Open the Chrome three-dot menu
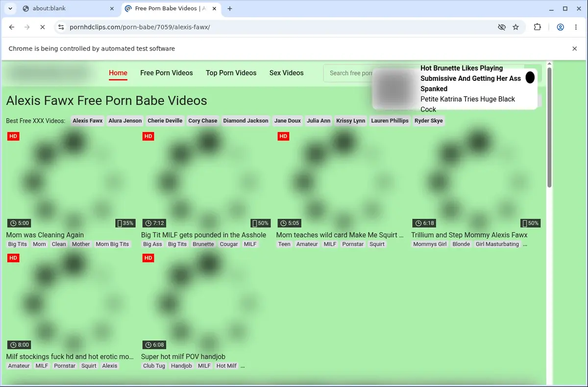Screen dimensions: 588x387 (x=576, y=27)
